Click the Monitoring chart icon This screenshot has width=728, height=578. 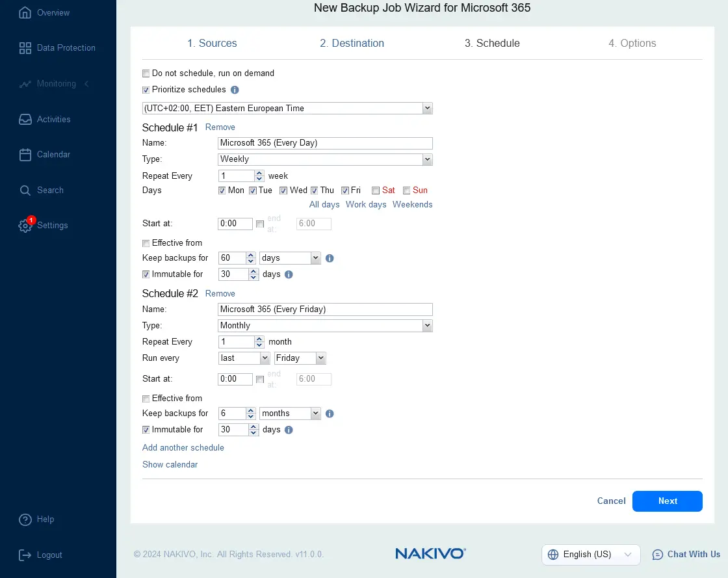25,84
